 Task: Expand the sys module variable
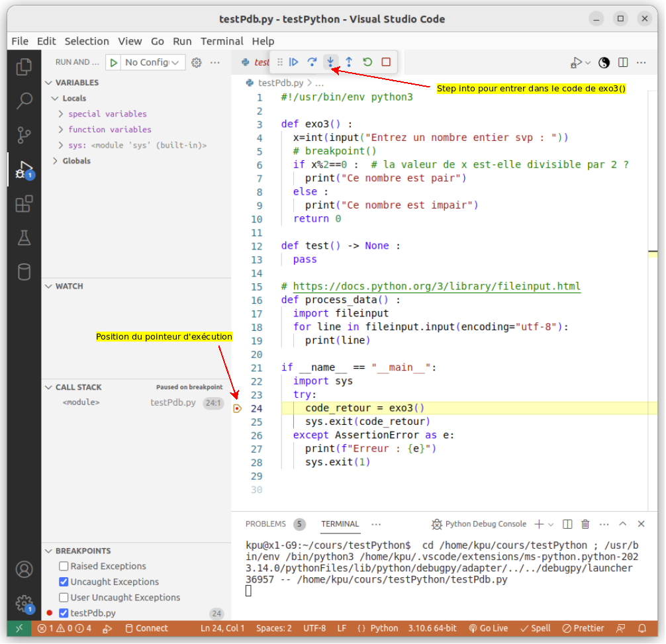click(x=60, y=146)
